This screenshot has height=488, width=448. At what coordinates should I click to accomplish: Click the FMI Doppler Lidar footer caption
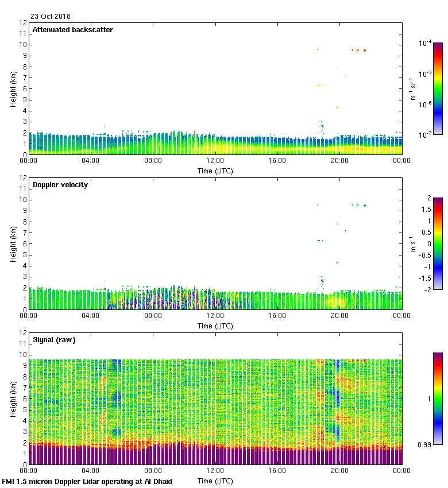[87, 481]
